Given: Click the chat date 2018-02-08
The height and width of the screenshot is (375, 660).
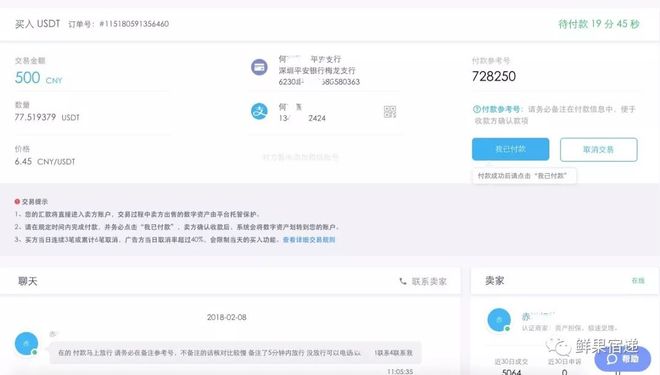Looking at the screenshot, I should (x=226, y=317).
